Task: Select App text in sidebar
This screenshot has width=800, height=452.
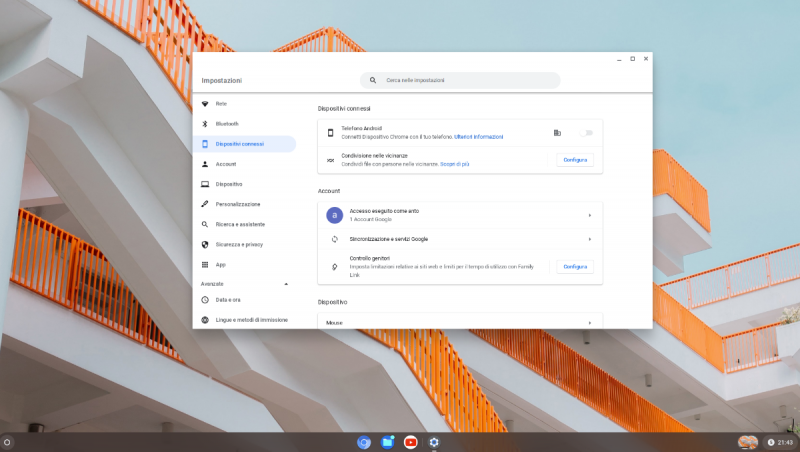Action: [220, 265]
